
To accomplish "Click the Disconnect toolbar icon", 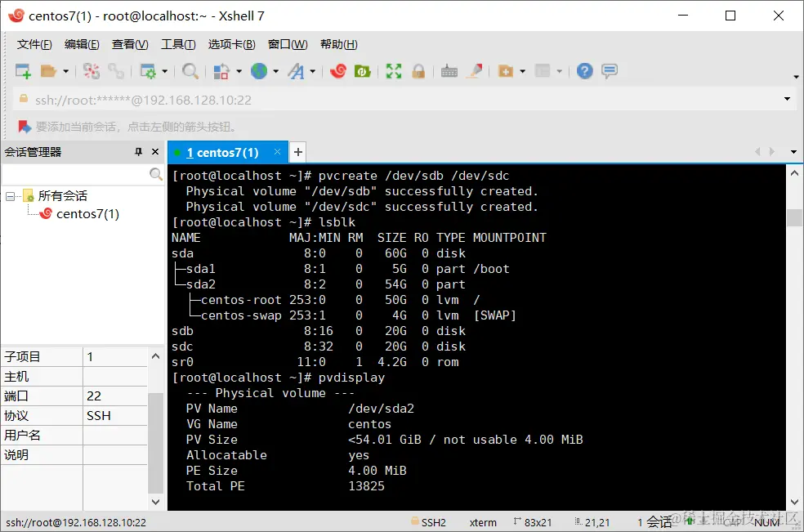I will pyautogui.click(x=92, y=71).
